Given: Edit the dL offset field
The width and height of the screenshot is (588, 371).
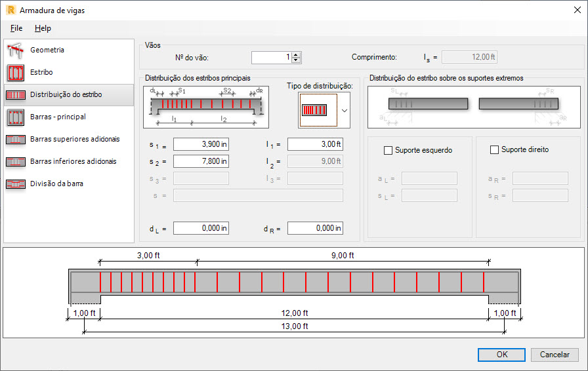Looking at the screenshot, I should [201, 228].
